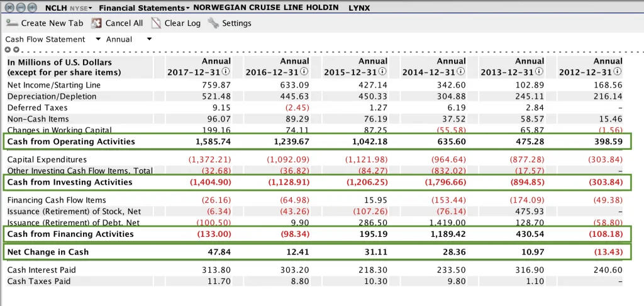Click the down arrow circle below statement selector

16,50
